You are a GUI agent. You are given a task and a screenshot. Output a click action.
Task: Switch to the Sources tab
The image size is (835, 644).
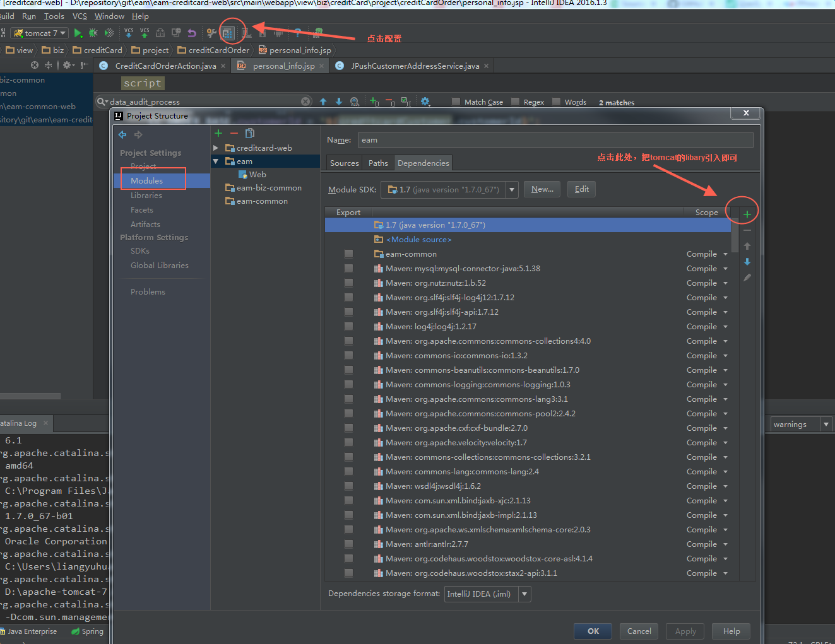(345, 163)
